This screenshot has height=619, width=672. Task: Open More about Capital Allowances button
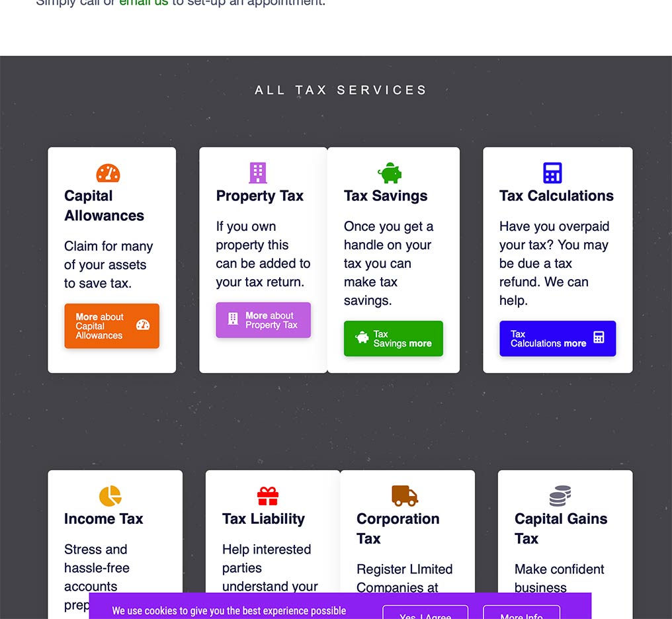[x=112, y=326]
